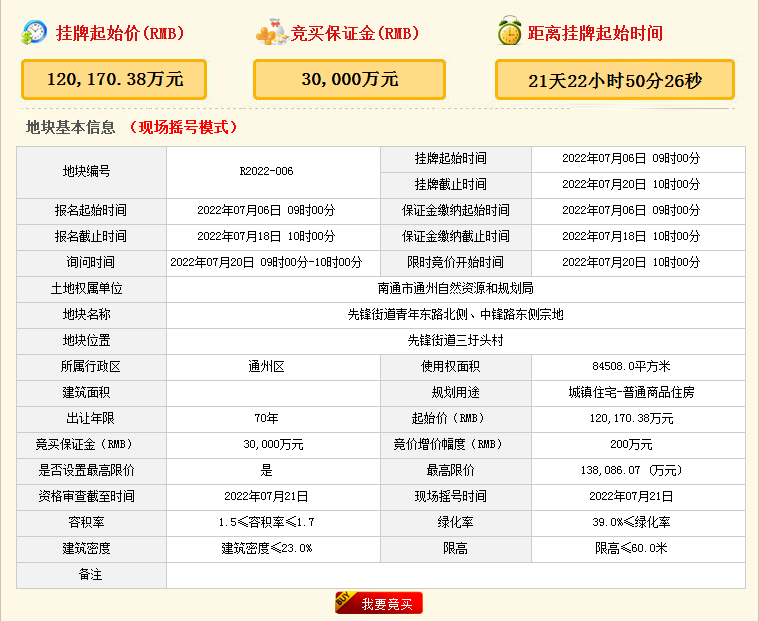Click the 建筑密度 label cell
759x621 pixels.
tap(91, 549)
